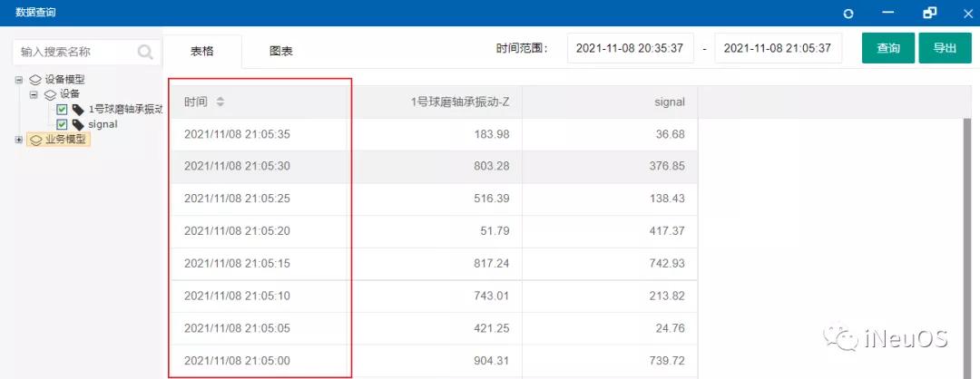This screenshot has height=379, width=980.
Task: Click the 1号球磨轴承振动-Z column header
Action: [x=459, y=102]
